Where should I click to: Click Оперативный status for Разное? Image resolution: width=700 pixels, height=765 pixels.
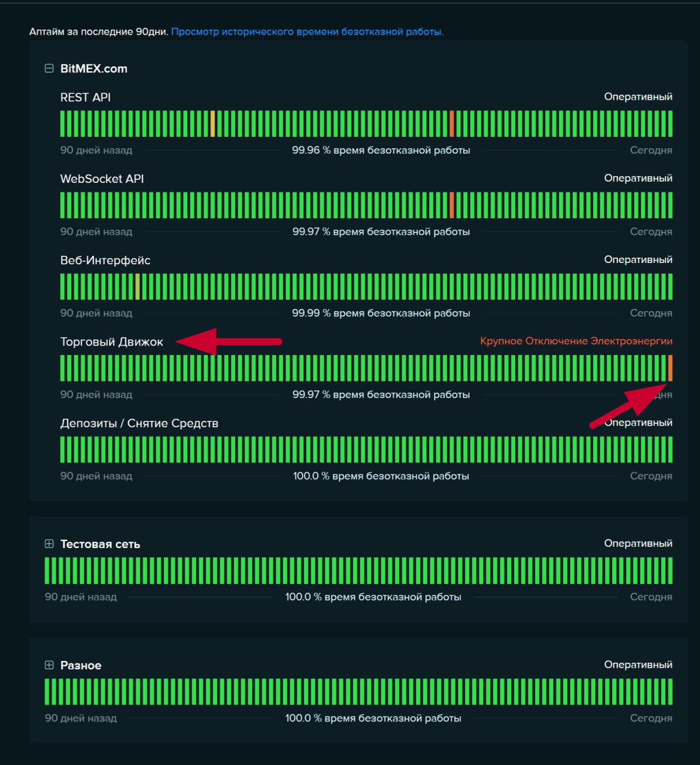(x=638, y=665)
